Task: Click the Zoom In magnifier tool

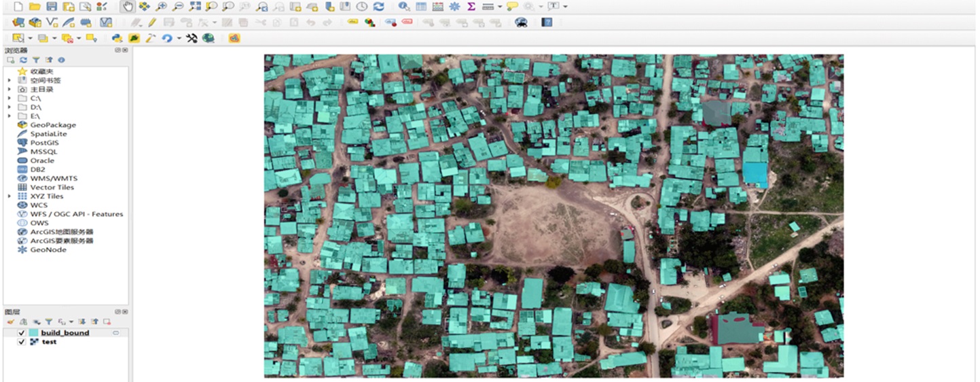Action: tap(161, 6)
